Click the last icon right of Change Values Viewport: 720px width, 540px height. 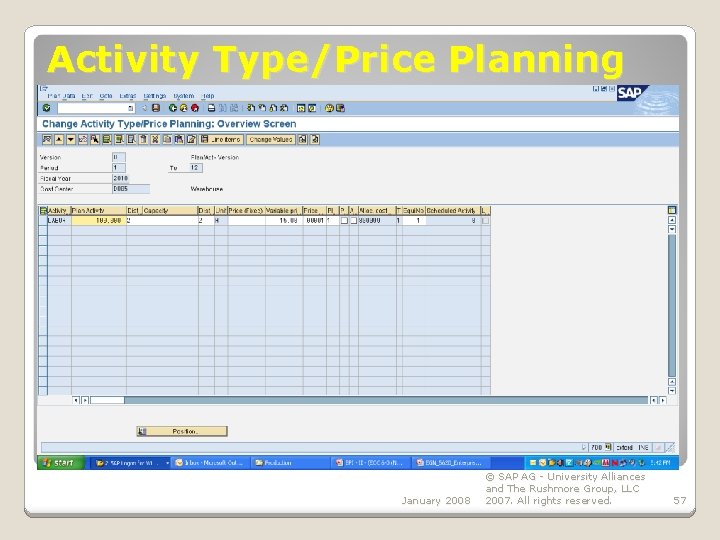pyautogui.click(x=315, y=139)
